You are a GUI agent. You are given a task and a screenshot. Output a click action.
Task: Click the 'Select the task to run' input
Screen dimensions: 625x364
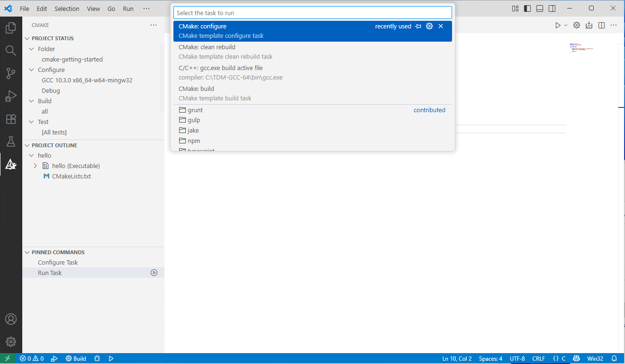coord(312,13)
